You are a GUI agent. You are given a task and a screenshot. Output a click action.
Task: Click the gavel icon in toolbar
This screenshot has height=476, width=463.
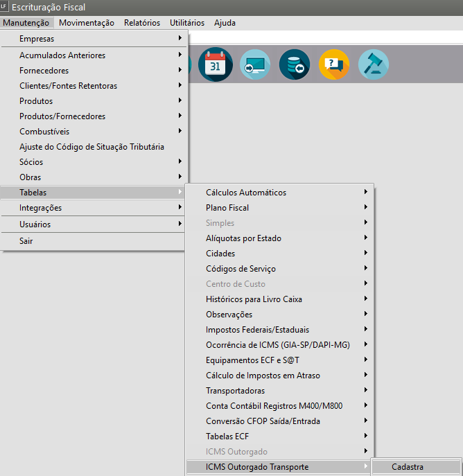pos(374,65)
